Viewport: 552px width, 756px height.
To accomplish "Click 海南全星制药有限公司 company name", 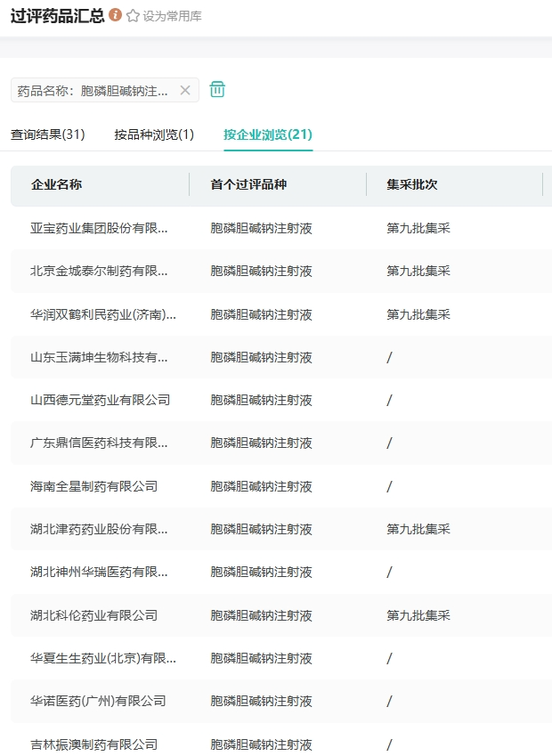I will click(93, 486).
